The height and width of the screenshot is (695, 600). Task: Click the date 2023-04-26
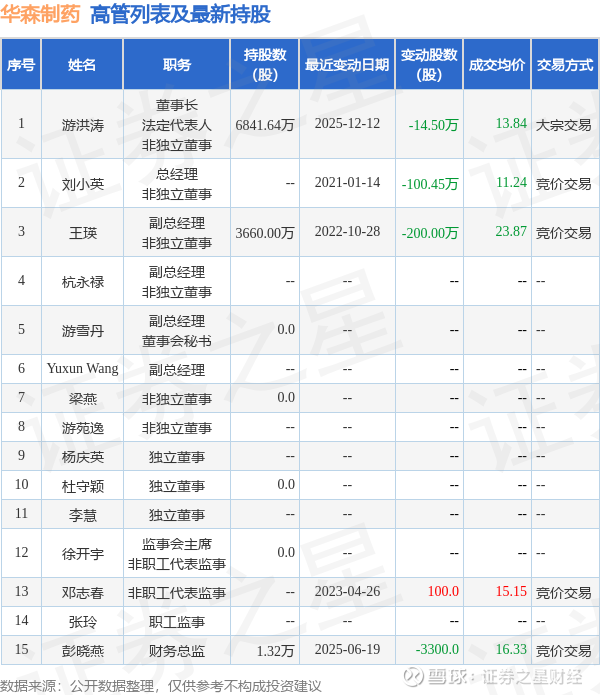click(x=347, y=591)
